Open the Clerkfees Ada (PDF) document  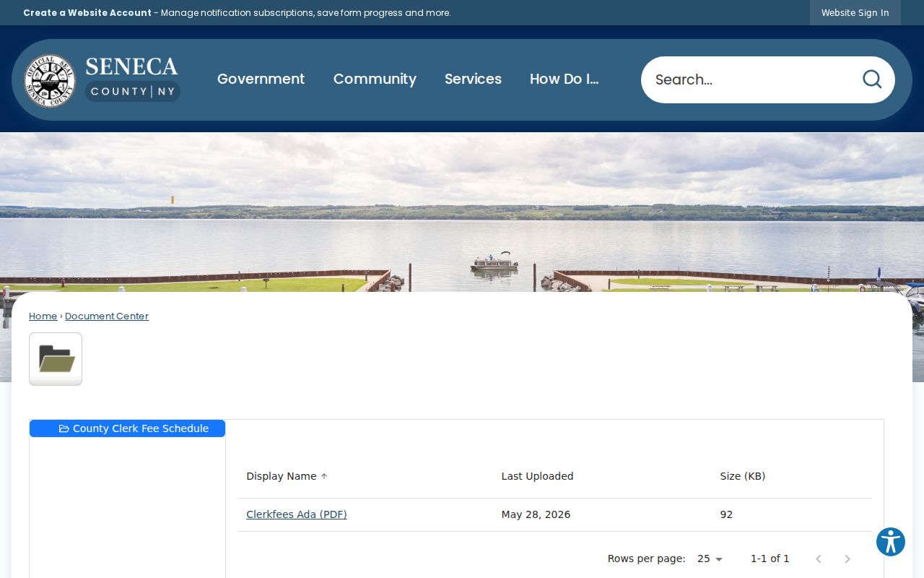[297, 514]
